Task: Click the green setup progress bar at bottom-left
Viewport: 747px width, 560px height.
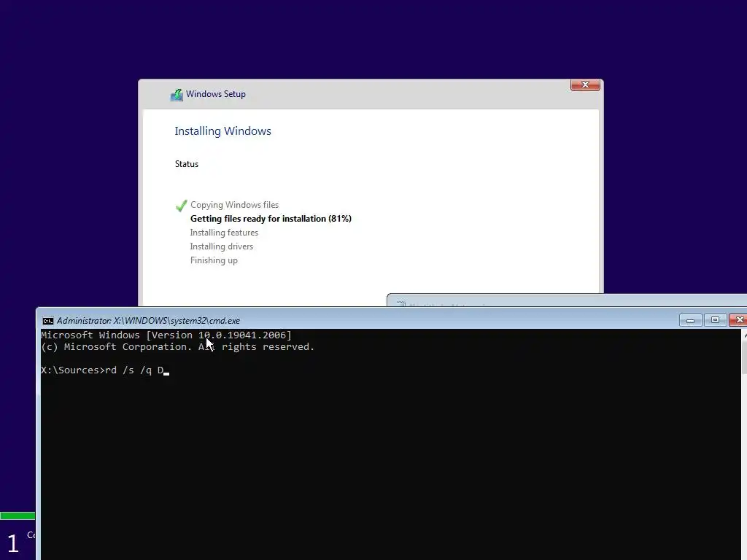Action: point(18,516)
